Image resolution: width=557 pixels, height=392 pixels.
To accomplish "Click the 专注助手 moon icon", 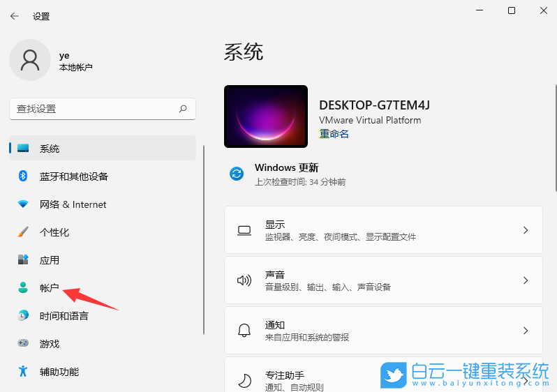I will [244, 381].
